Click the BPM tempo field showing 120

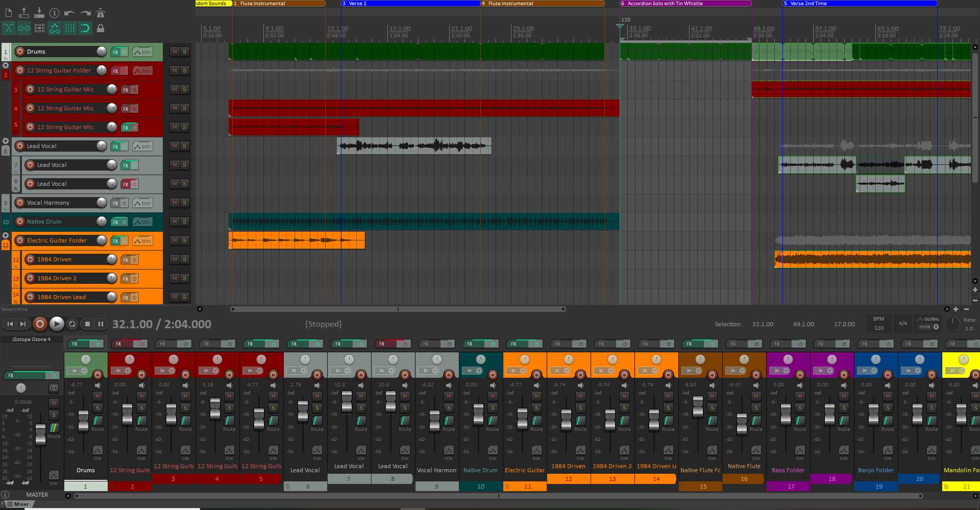[878, 328]
